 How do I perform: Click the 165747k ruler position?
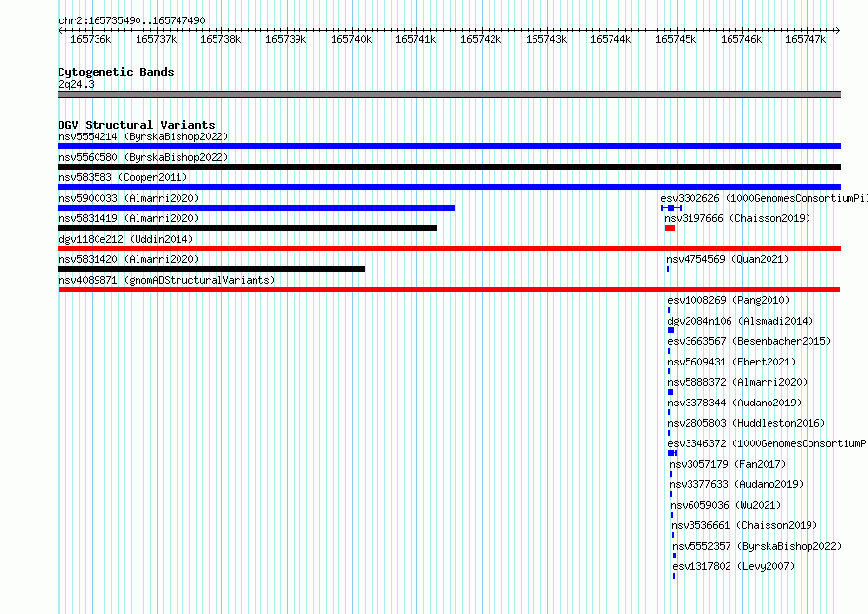pyautogui.click(x=806, y=39)
